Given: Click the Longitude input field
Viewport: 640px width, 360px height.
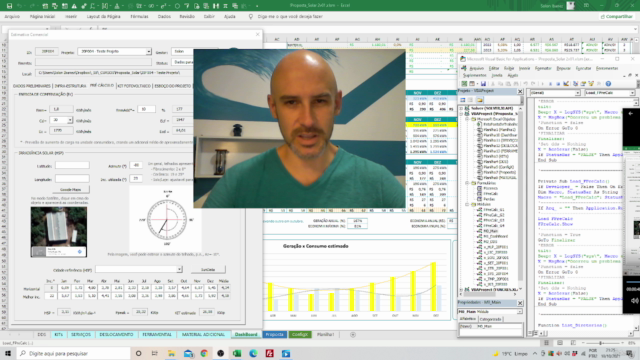Looking at the screenshot, I should coord(72,179).
